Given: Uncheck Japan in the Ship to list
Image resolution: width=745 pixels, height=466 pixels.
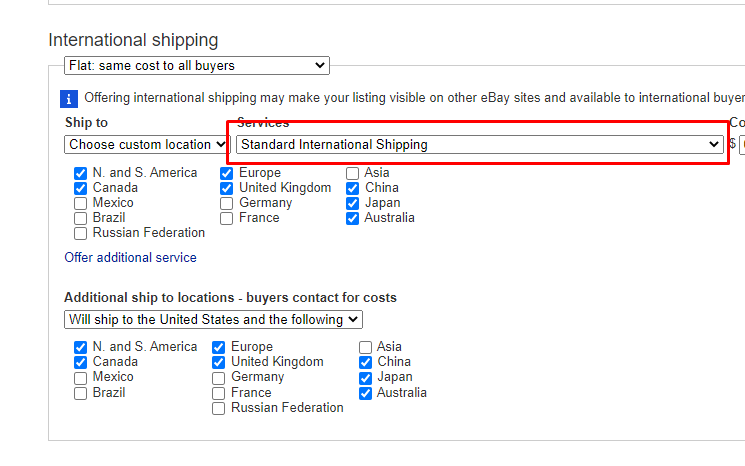Looking at the screenshot, I should (x=353, y=203).
